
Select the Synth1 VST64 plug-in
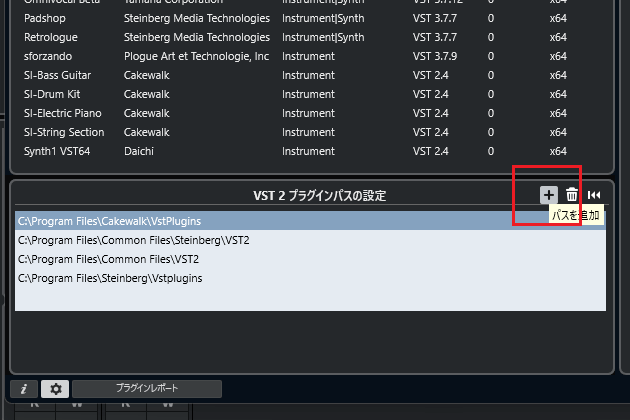pyautogui.click(x=59, y=151)
